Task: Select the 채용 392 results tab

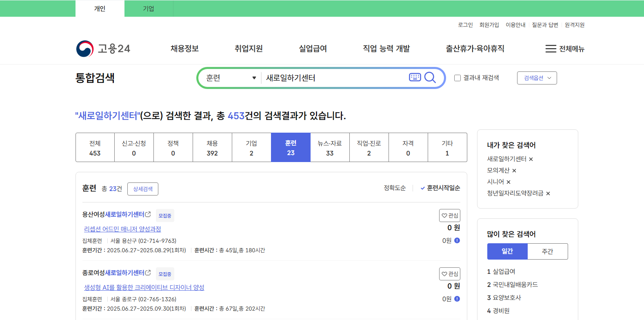Action: [212, 148]
